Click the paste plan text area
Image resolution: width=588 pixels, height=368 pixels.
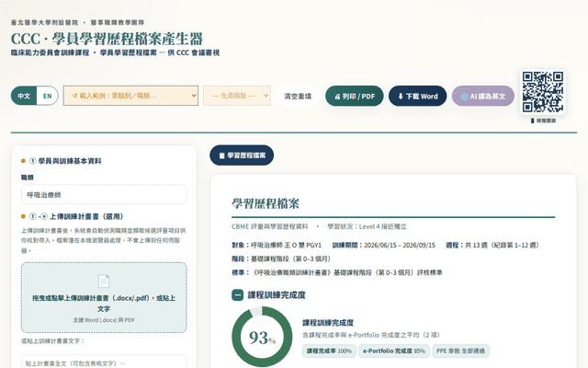click(x=104, y=362)
